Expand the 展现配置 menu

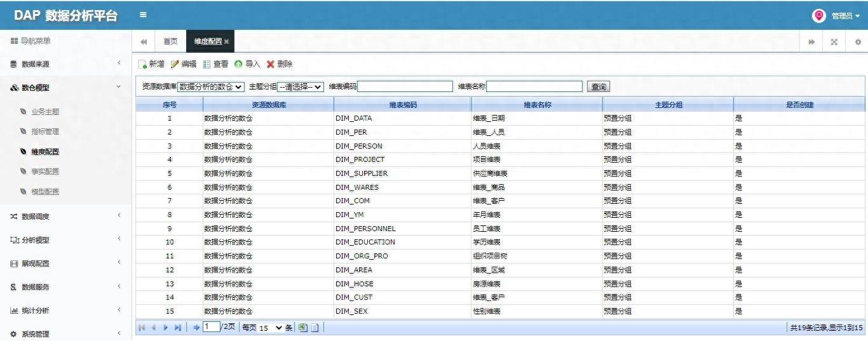pos(66,264)
